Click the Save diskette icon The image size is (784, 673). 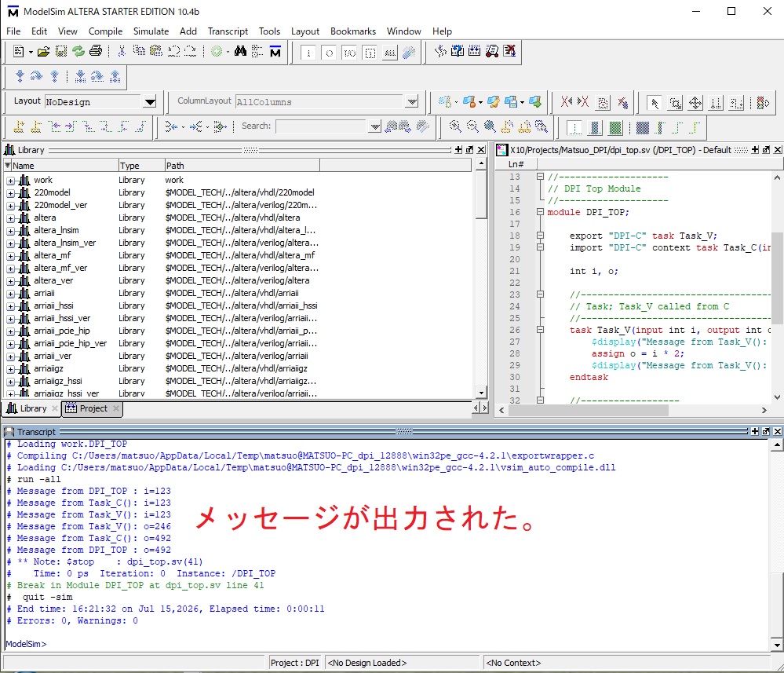click(61, 51)
